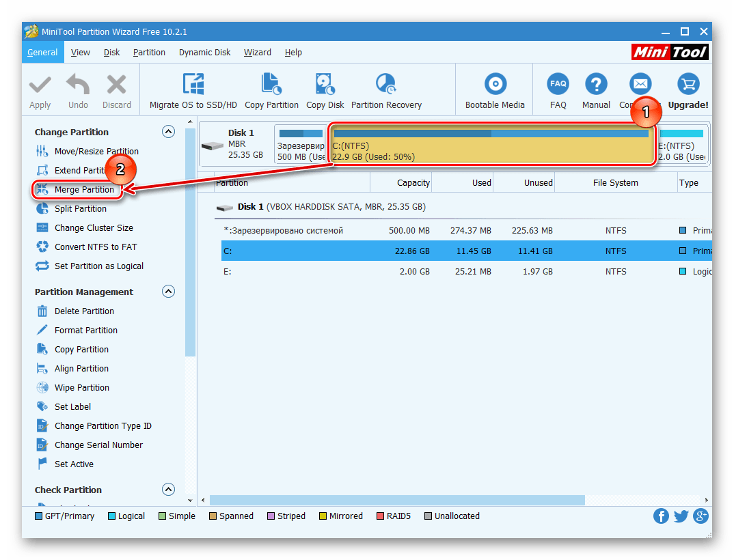Select Move/Resize Partition action
This screenshot has height=560, width=734.
point(96,151)
